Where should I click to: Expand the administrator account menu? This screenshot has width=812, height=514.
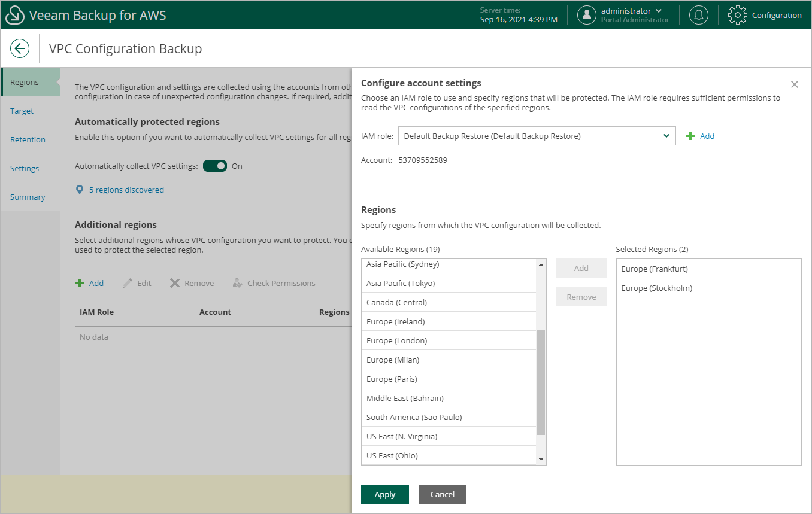point(658,10)
